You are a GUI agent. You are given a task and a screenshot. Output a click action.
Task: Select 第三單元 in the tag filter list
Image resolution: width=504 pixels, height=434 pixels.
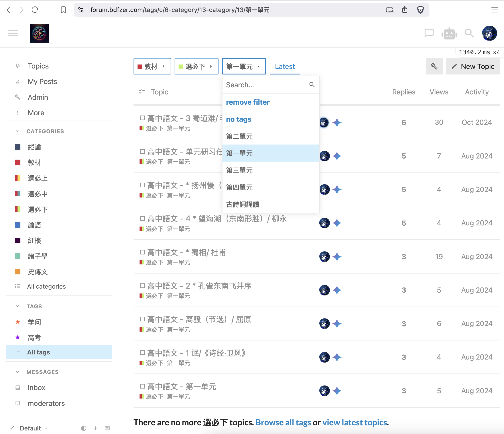[x=239, y=170]
